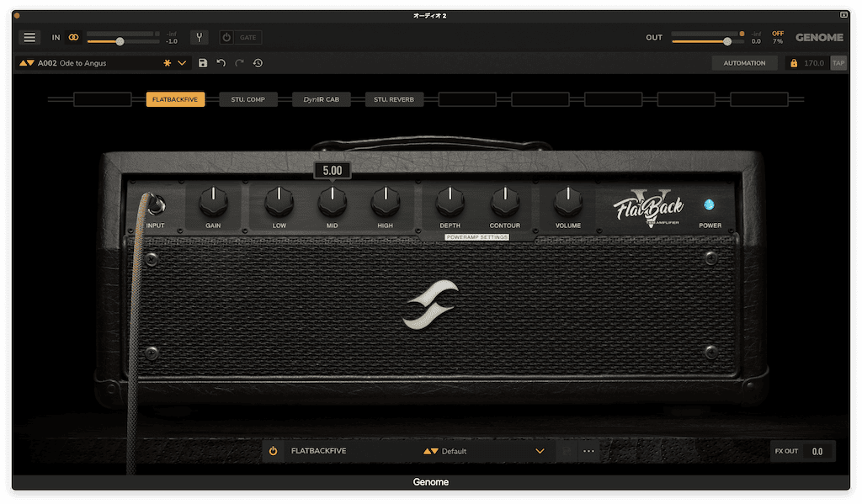Click the GAIN knob
This screenshot has width=862, height=504.
213,201
